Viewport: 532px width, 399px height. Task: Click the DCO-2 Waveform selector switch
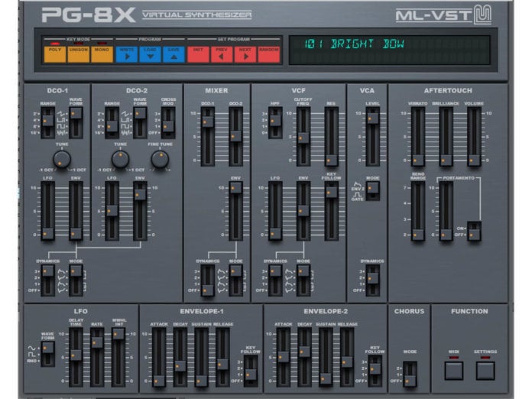[x=139, y=121]
